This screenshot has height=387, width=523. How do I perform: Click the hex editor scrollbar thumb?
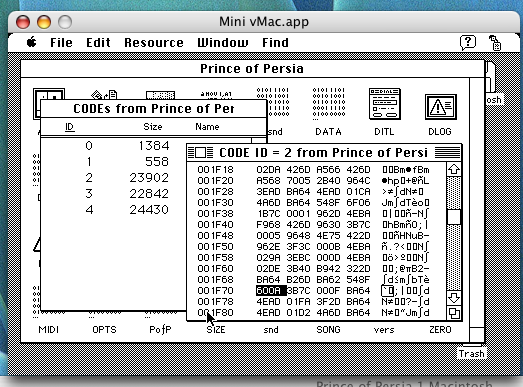pyautogui.click(x=454, y=217)
